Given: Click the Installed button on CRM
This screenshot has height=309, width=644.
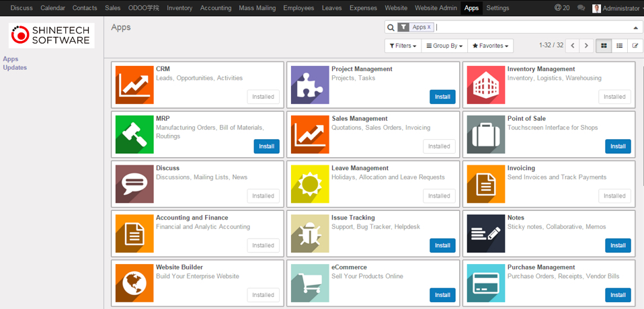Looking at the screenshot, I should (x=264, y=97).
